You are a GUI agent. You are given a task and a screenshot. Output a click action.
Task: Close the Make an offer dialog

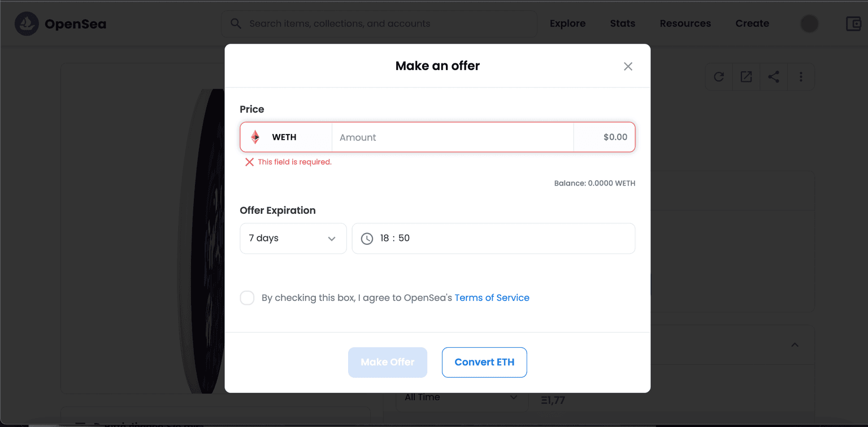point(628,66)
